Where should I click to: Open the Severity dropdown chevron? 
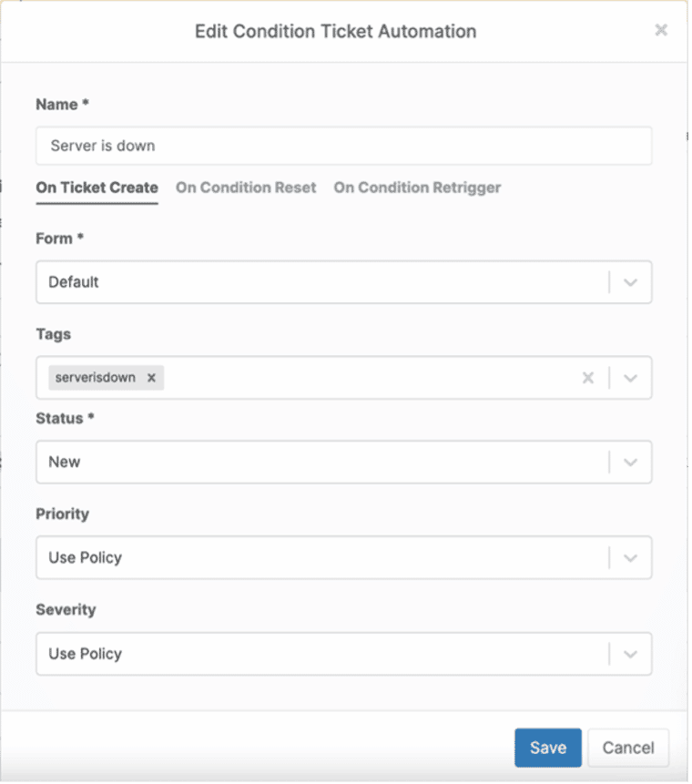630,654
